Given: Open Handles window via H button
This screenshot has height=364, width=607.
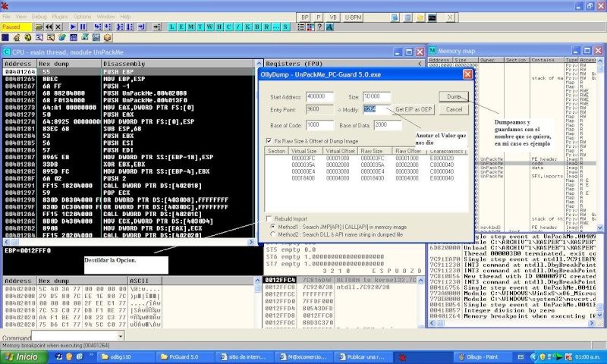Looking at the screenshot, I should [x=219, y=27].
